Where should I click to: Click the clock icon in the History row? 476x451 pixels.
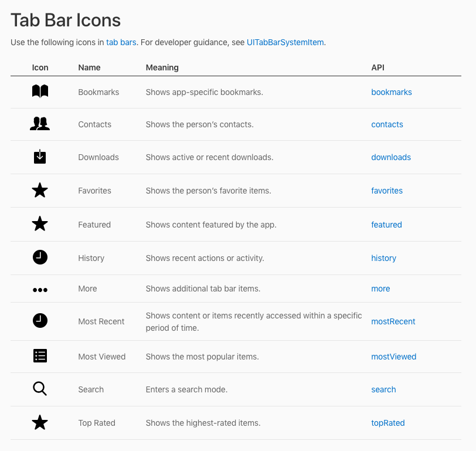coord(40,257)
